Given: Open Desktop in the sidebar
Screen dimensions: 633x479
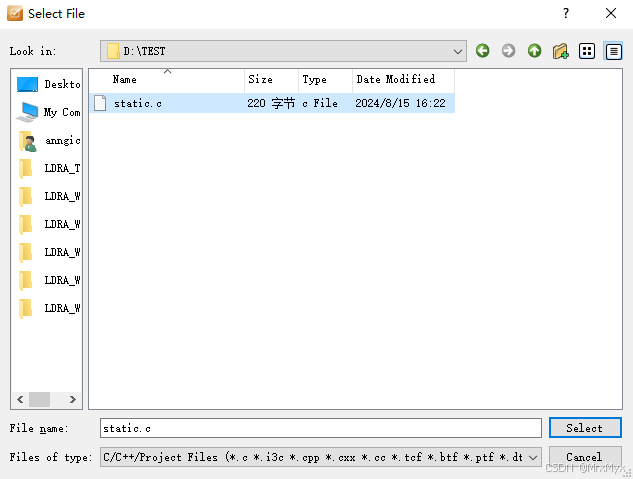Looking at the screenshot, I should pyautogui.click(x=49, y=85).
